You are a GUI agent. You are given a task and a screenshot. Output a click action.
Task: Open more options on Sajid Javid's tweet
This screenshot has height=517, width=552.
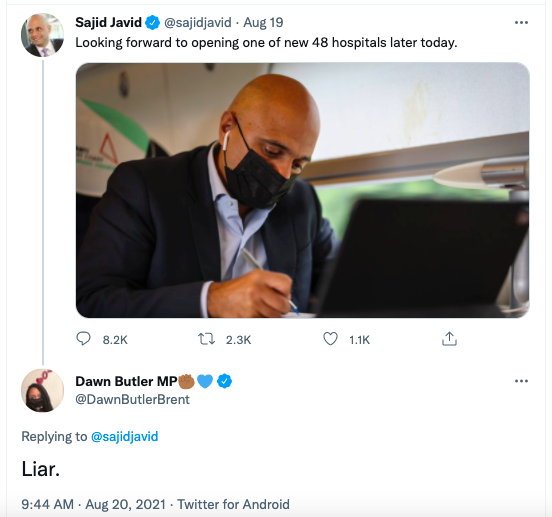click(x=521, y=23)
